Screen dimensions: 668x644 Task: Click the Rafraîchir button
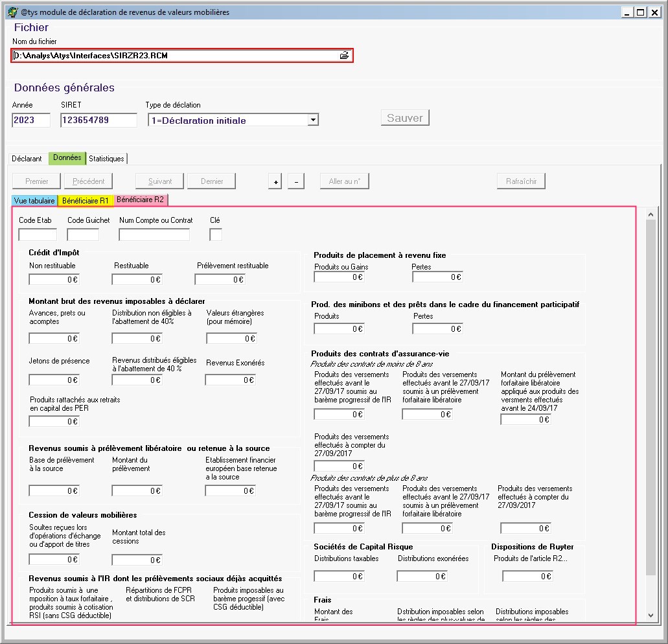(521, 181)
